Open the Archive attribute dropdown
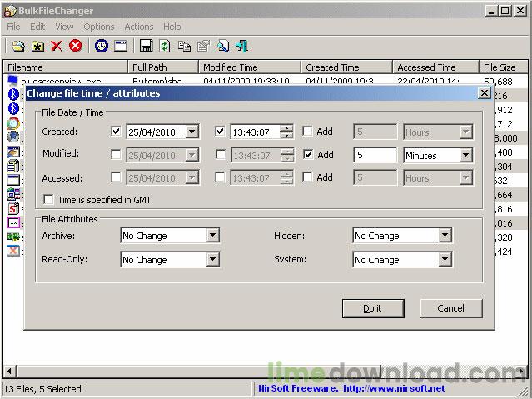 coord(212,236)
